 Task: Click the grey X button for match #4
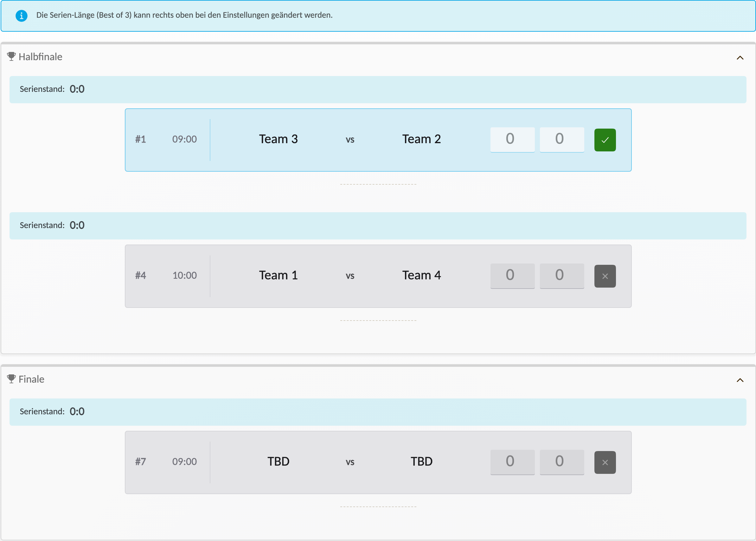tap(605, 276)
